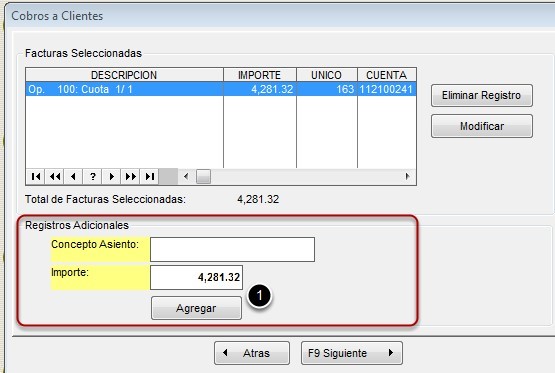Click unico cell 163
This screenshot has width=555, height=373.
pos(327,89)
